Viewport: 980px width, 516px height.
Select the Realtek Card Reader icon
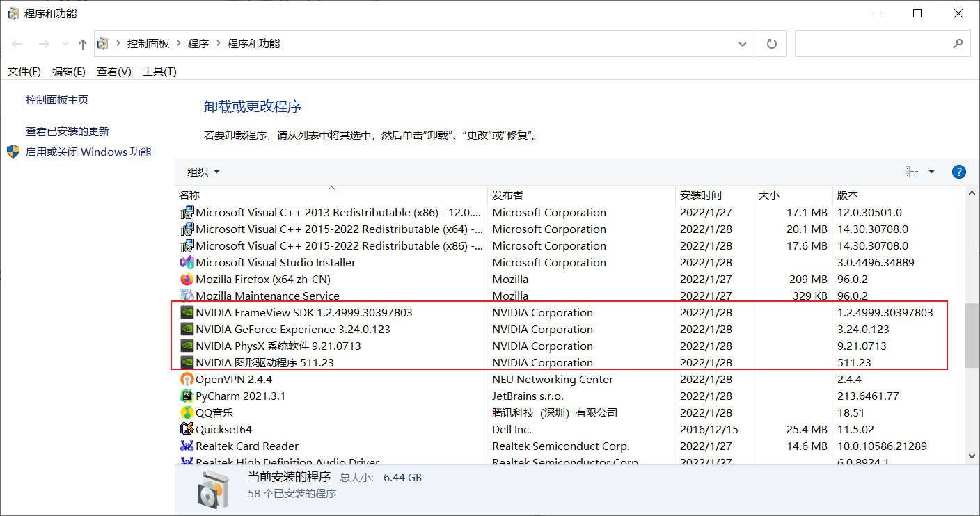coord(187,446)
